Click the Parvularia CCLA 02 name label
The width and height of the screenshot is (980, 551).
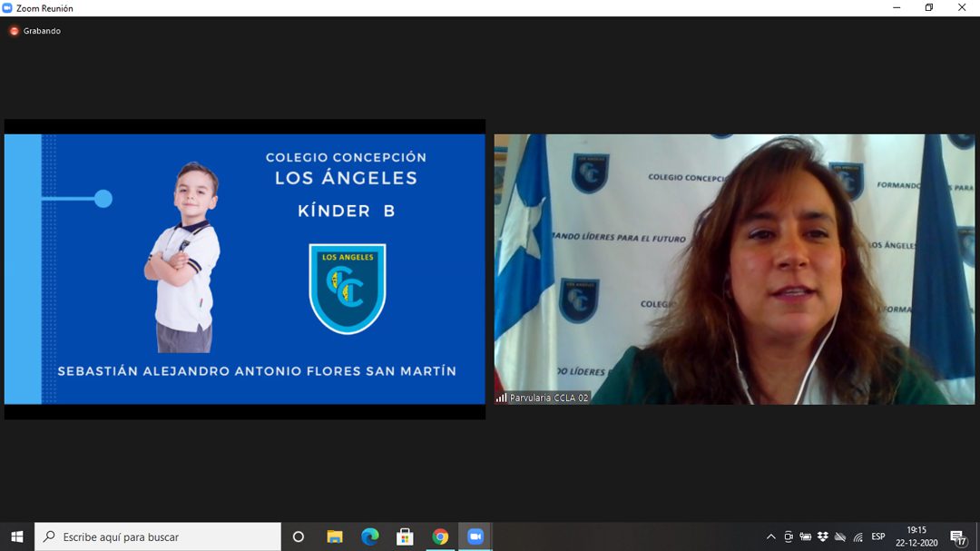pos(549,398)
